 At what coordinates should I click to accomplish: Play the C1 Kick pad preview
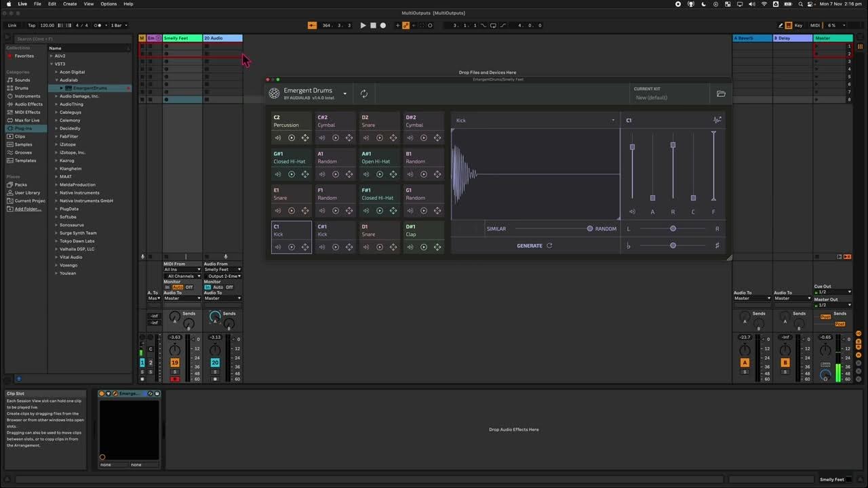click(292, 247)
